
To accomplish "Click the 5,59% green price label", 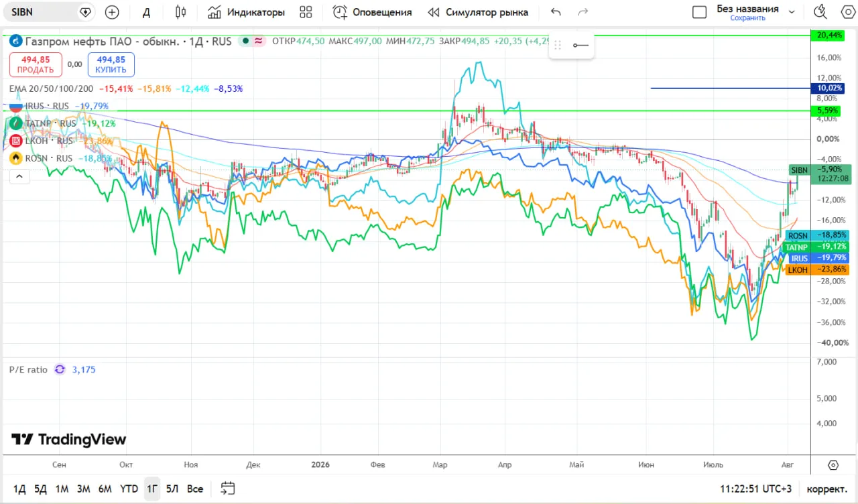I will (x=826, y=110).
